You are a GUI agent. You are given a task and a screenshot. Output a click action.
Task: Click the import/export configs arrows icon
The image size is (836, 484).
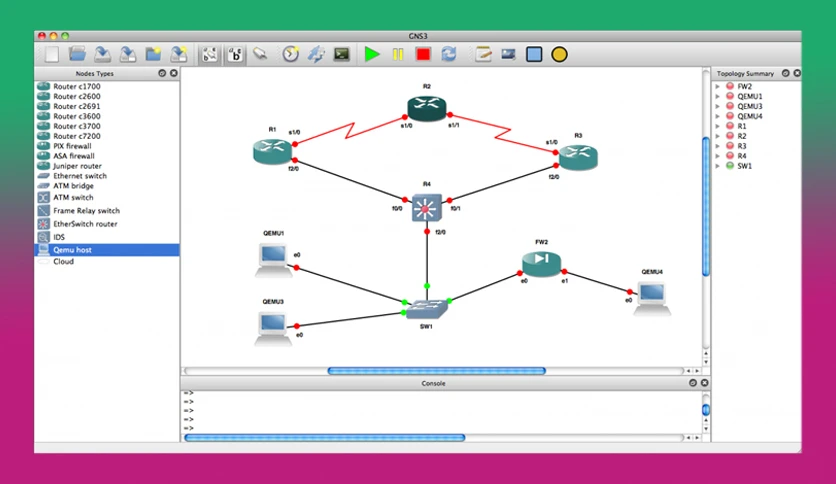coord(316,54)
